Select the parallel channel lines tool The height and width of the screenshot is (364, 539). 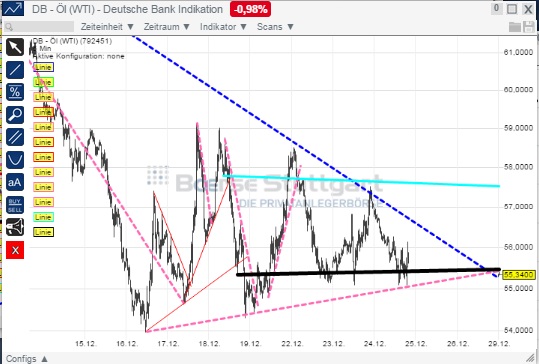pyautogui.click(x=15, y=137)
